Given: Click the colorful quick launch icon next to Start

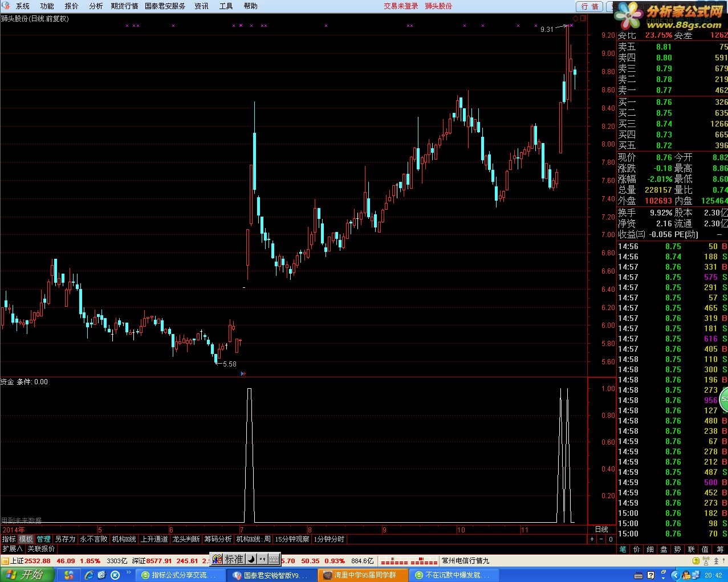Looking at the screenshot, I should tap(68, 575).
